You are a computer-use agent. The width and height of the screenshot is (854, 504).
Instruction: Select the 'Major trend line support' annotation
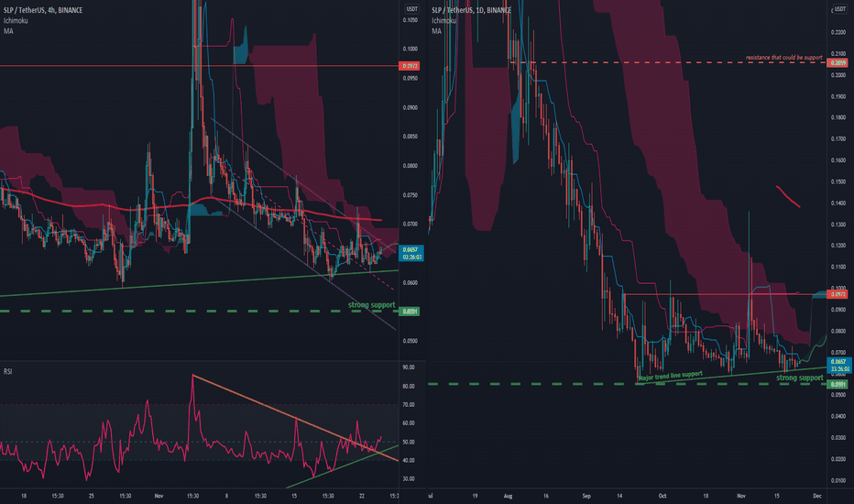(x=671, y=376)
